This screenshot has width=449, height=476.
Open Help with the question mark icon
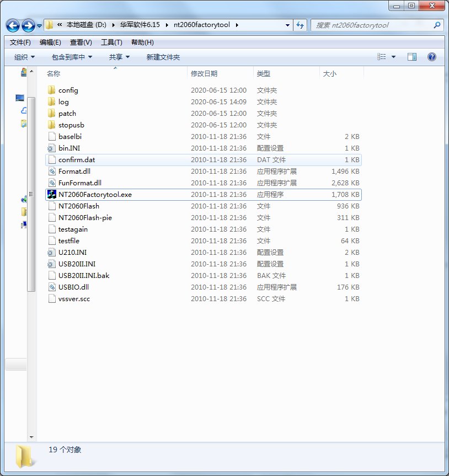432,57
